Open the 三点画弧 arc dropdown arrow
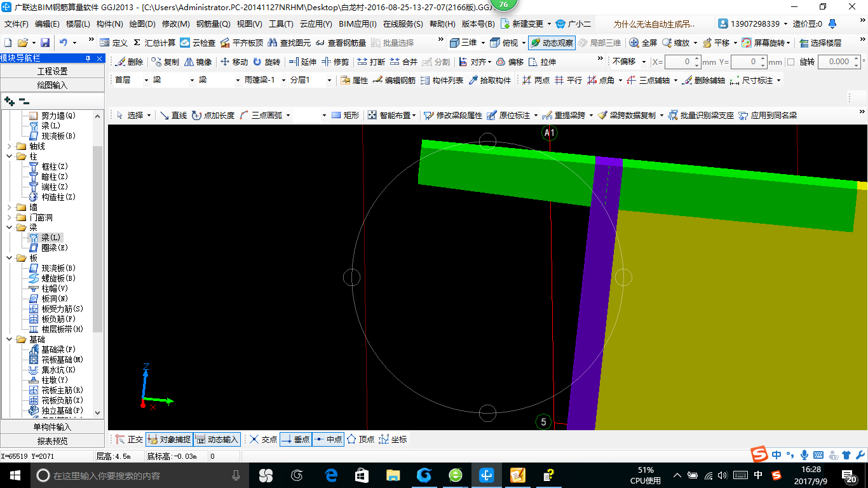The height and width of the screenshot is (488, 868). pyautogui.click(x=288, y=115)
